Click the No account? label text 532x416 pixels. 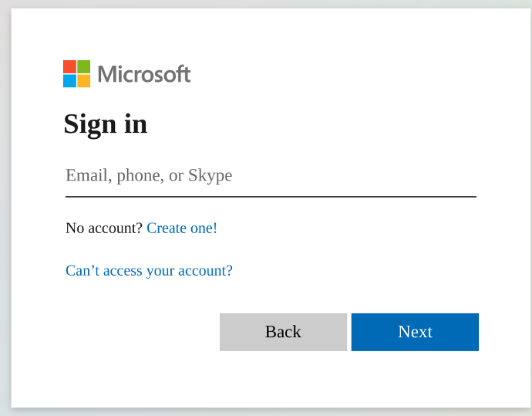pyautogui.click(x=104, y=228)
